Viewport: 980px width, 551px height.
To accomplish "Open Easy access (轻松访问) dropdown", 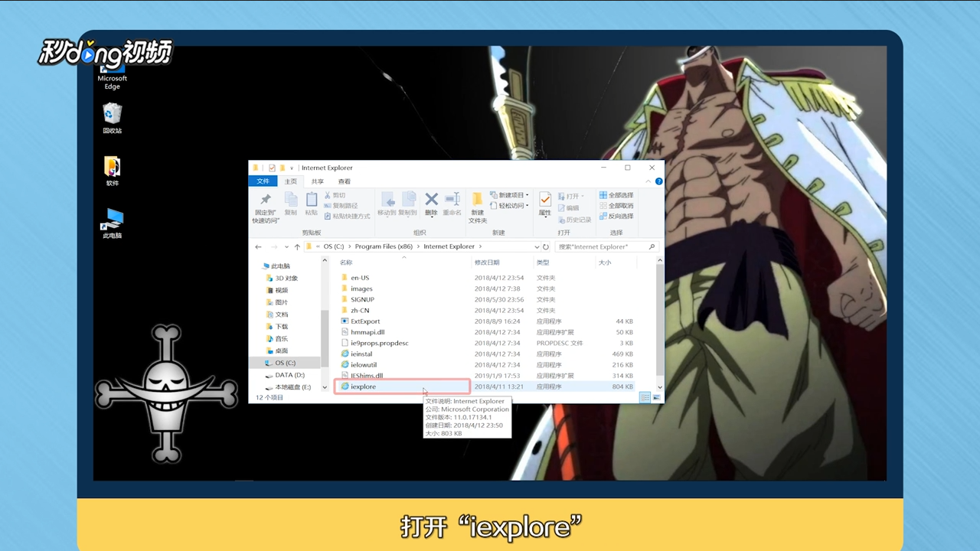I will [508, 206].
